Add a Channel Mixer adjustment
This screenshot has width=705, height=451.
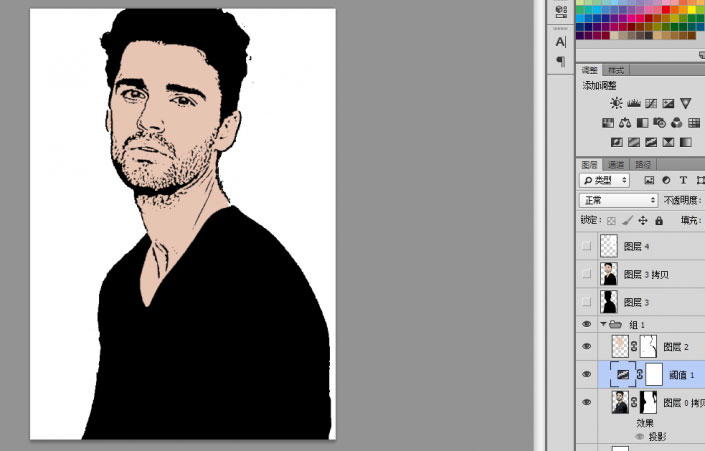coord(676,123)
